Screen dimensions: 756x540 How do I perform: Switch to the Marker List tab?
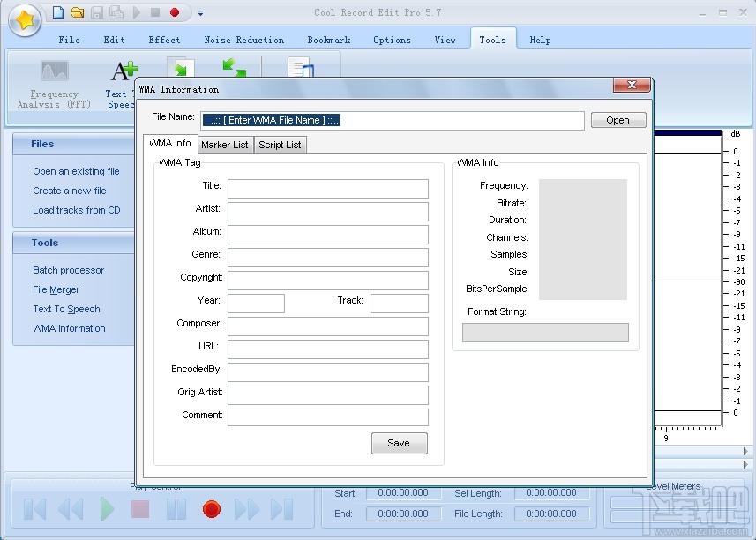225,145
